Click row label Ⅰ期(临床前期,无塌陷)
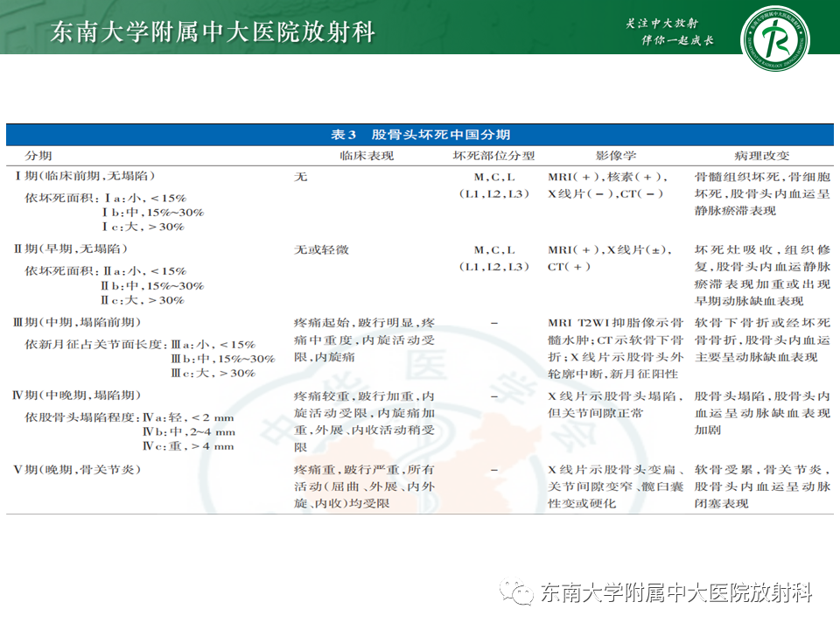This screenshot has width=840, height=630. pyautogui.click(x=85, y=176)
